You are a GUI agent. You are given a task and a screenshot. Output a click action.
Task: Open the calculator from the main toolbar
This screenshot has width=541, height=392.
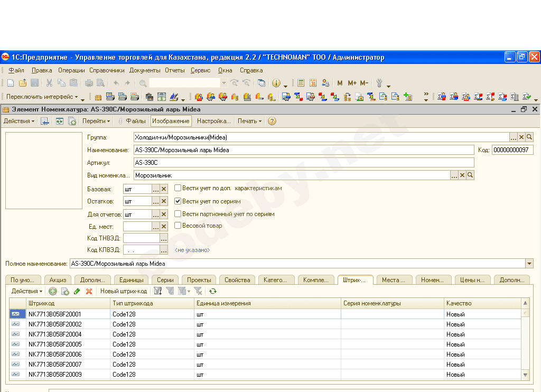pos(301,83)
